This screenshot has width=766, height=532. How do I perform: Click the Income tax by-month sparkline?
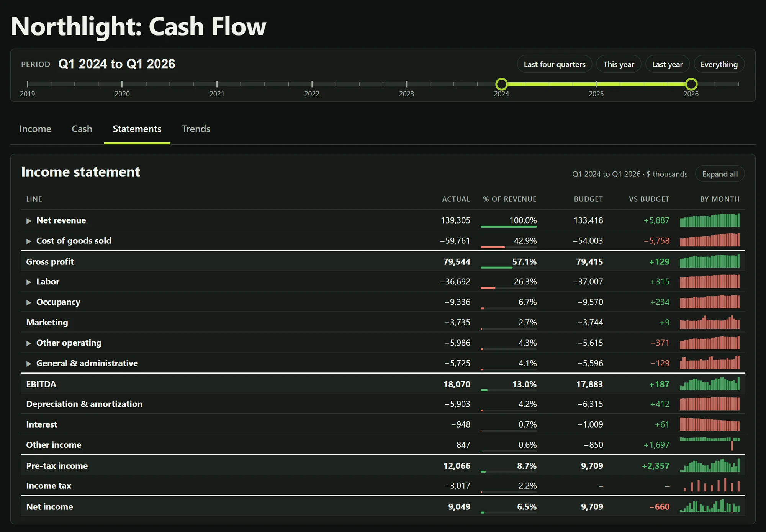click(x=709, y=485)
